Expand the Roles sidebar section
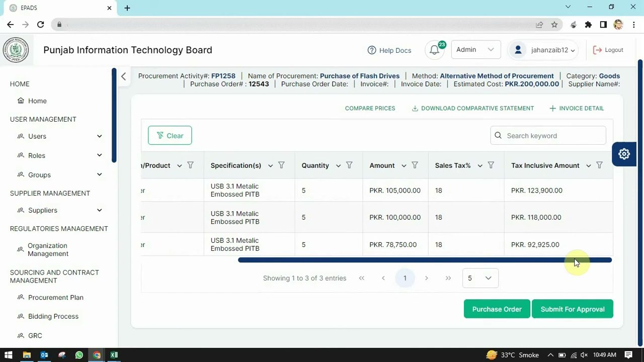The image size is (644, 362). [99, 155]
